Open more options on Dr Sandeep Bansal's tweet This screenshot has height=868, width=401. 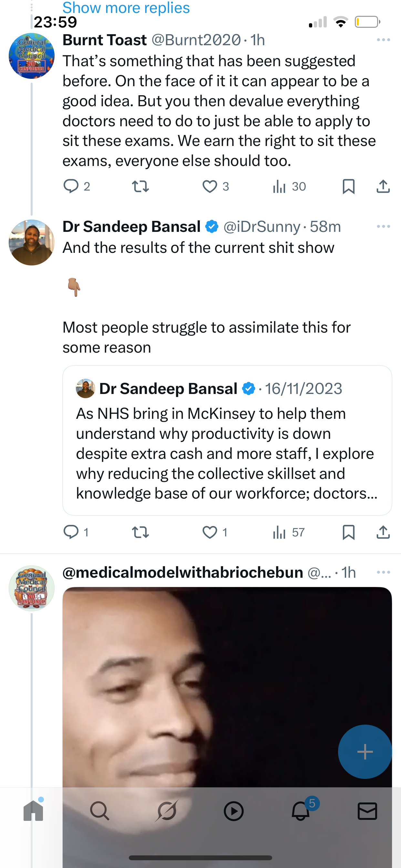(383, 226)
